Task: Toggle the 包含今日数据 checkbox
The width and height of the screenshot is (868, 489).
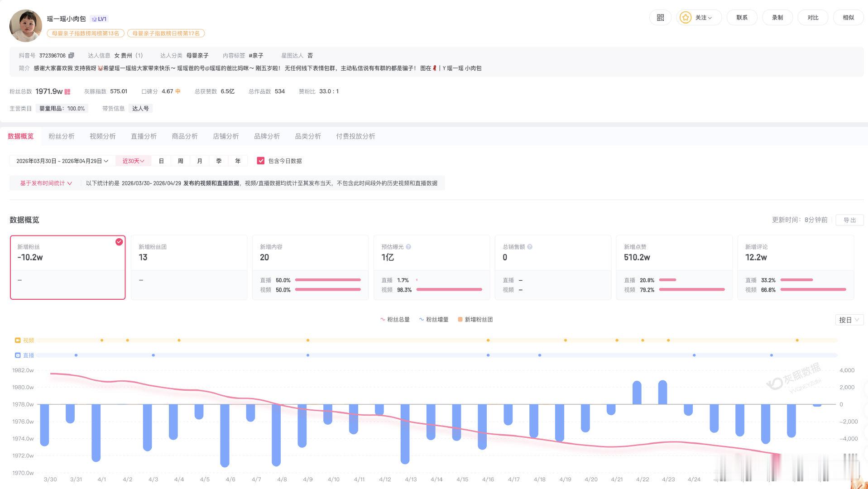Action: [261, 161]
